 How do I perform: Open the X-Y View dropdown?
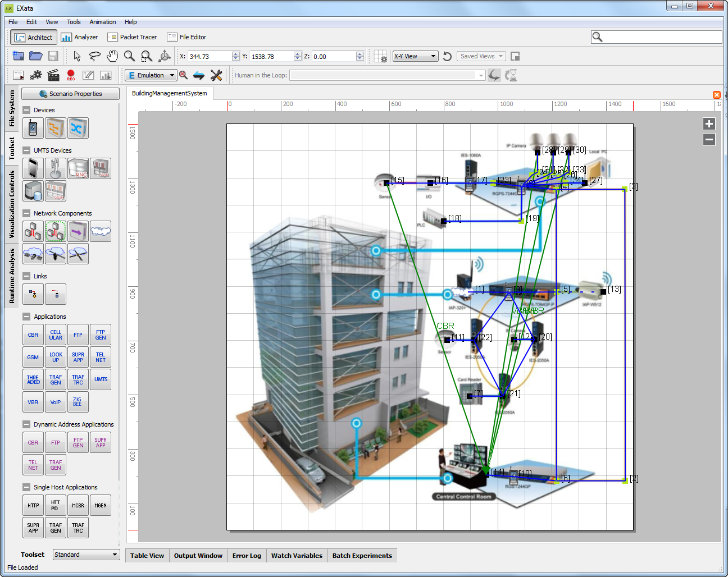click(415, 56)
